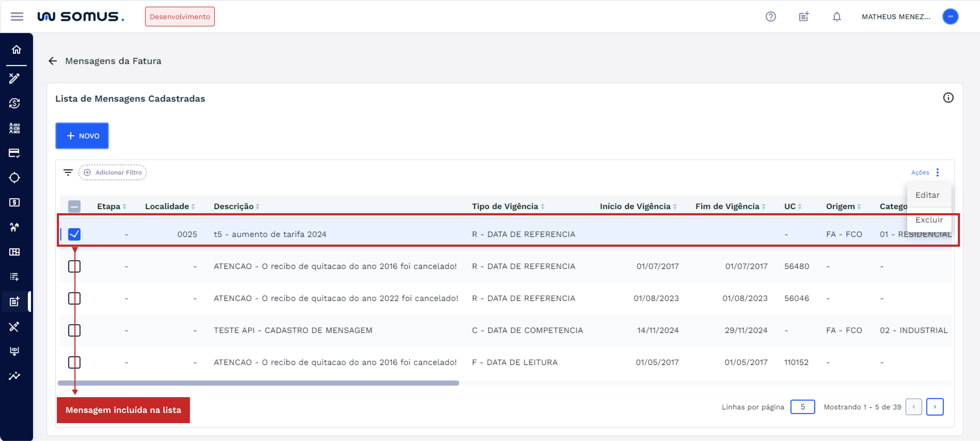
Task: Toggle the select-all header checkbox
Action: click(x=74, y=206)
